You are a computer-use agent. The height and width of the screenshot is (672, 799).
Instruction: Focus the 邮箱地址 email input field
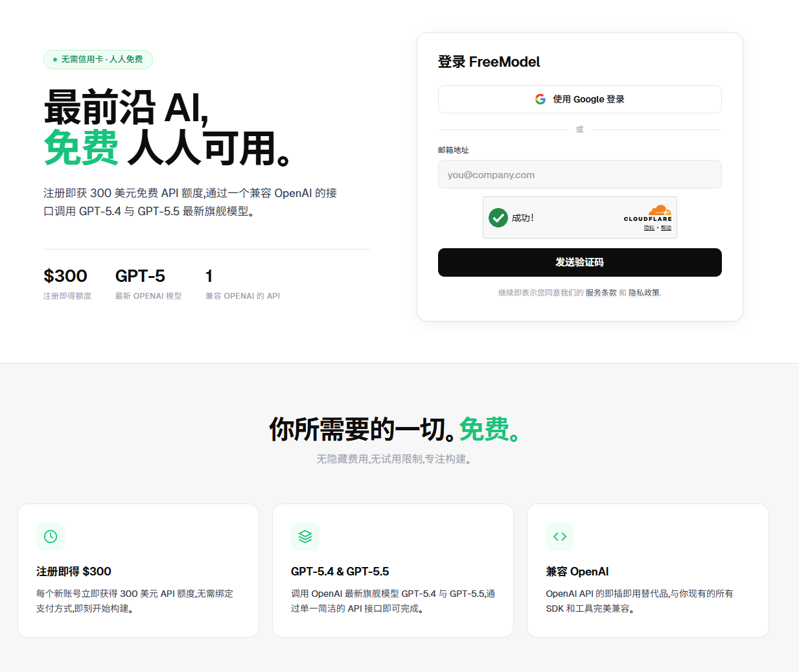(x=580, y=174)
